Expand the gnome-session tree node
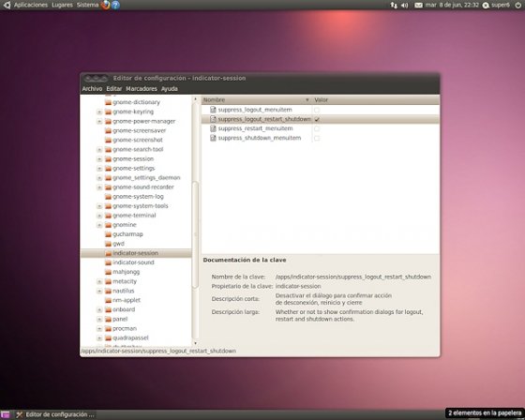 click(x=99, y=158)
